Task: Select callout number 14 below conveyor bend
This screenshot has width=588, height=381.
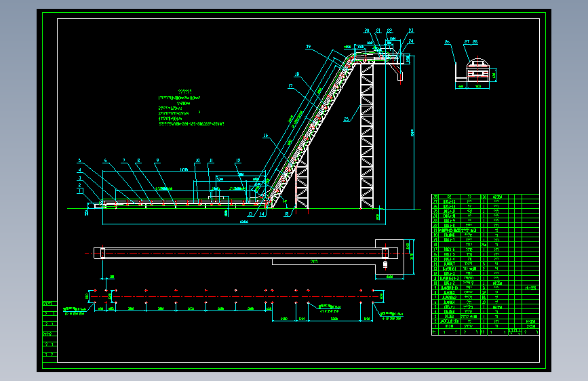Action: pyautogui.click(x=262, y=214)
